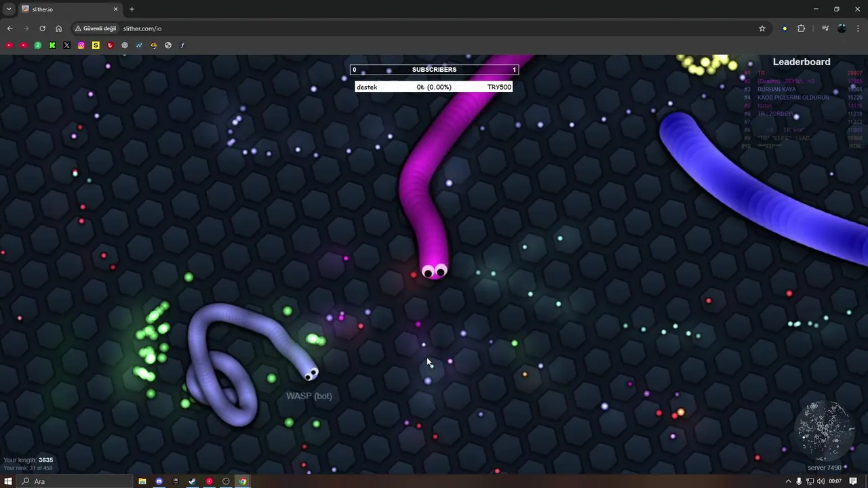Open the ChatGPT bookmark icon

click(125, 45)
